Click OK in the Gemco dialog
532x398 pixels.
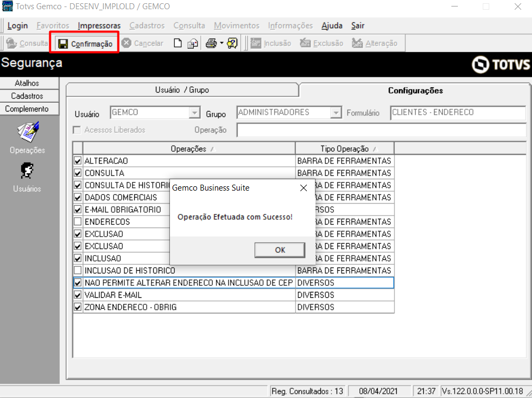click(280, 250)
